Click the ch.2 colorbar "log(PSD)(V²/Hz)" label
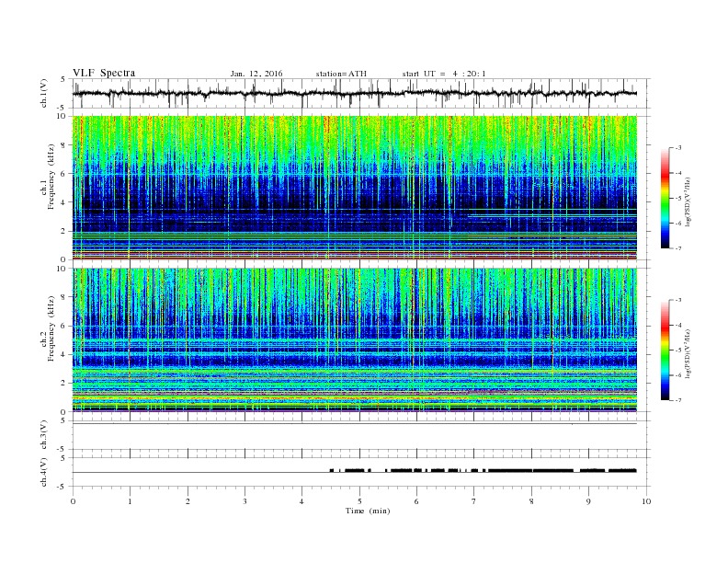 pos(688,353)
